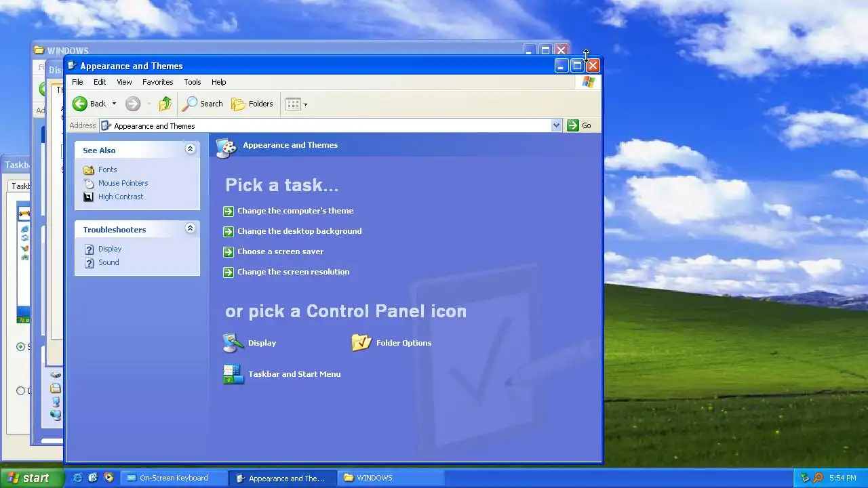
Task: Click the Address bar field
Action: (x=330, y=125)
